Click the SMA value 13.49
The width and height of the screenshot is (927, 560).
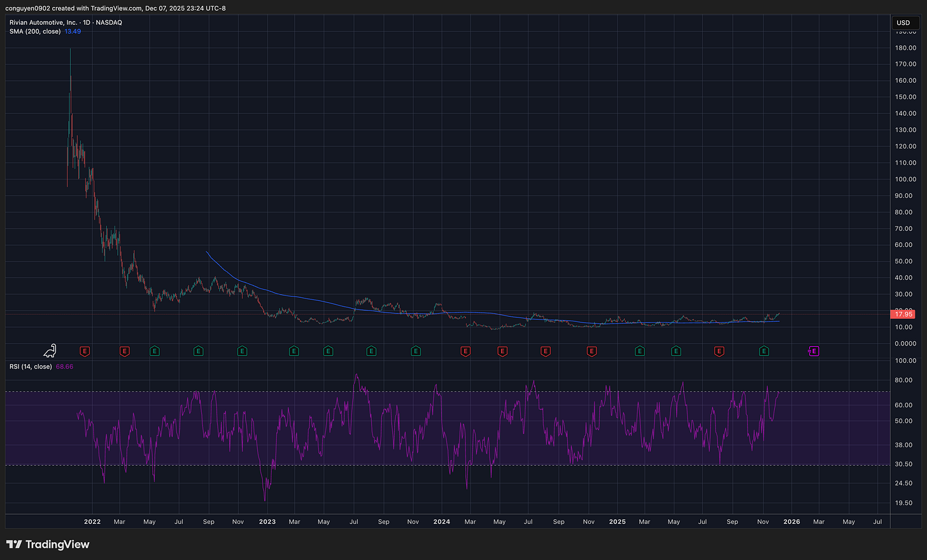click(73, 31)
